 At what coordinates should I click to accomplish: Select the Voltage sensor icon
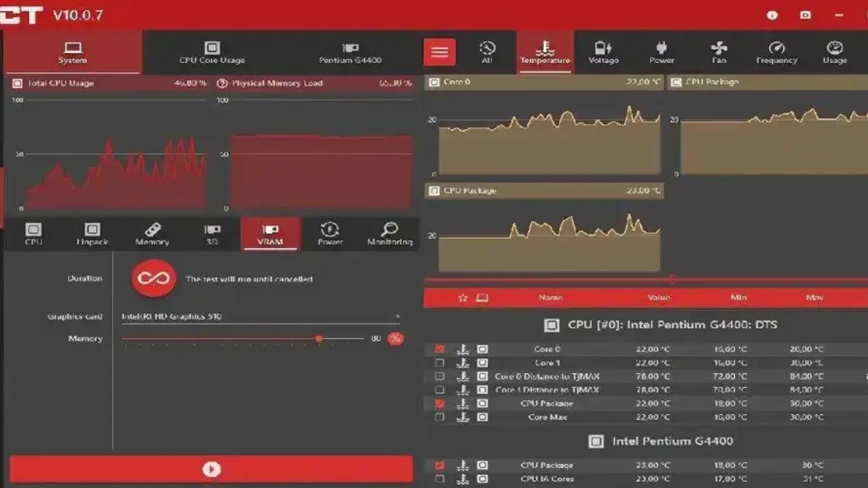603,48
